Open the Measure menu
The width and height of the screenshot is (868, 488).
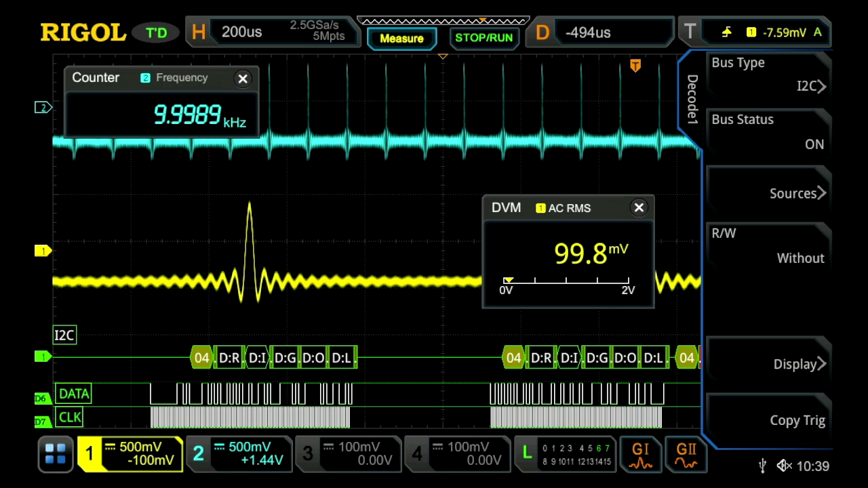click(x=401, y=37)
